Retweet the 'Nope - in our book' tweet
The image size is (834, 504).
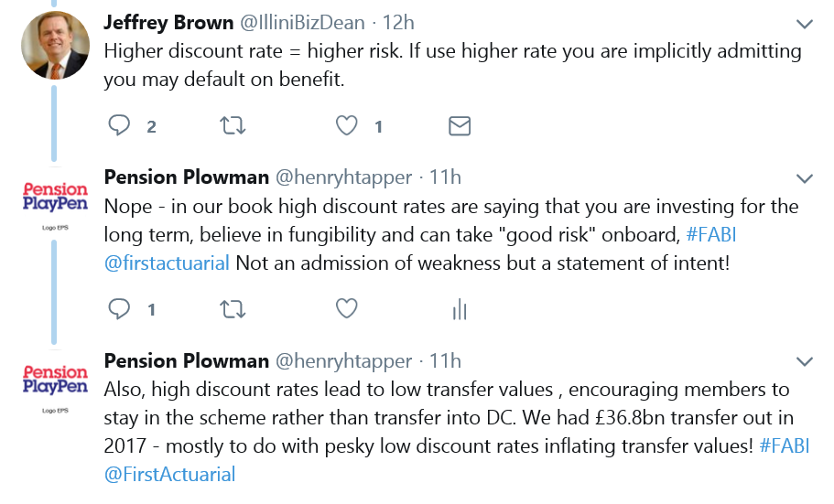(x=233, y=309)
